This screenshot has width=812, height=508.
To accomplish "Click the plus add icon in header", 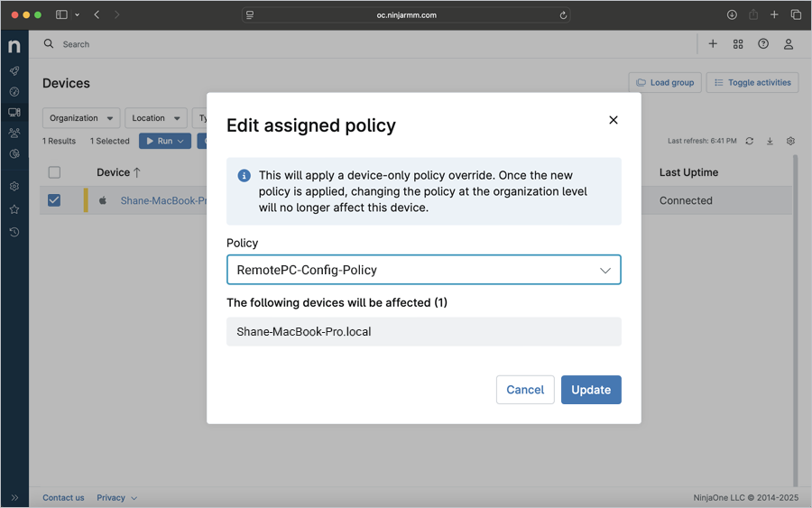I will (x=713, y=44).
